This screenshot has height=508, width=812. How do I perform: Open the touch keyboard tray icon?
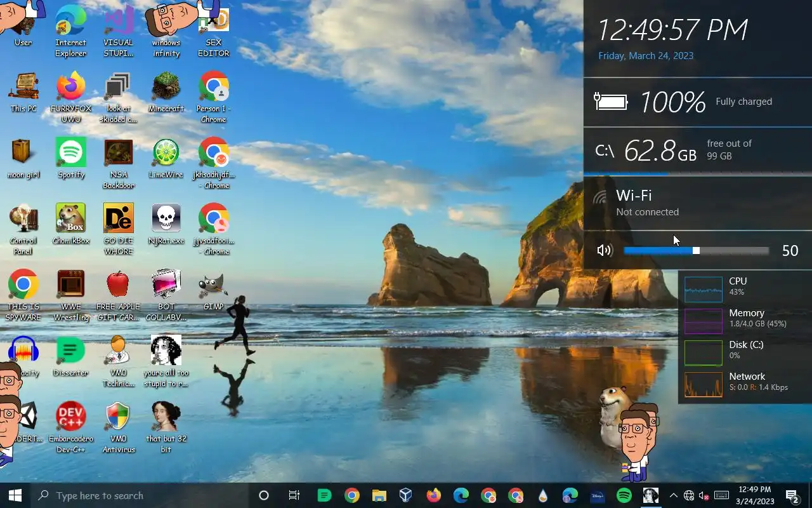[x=721, y=495]
